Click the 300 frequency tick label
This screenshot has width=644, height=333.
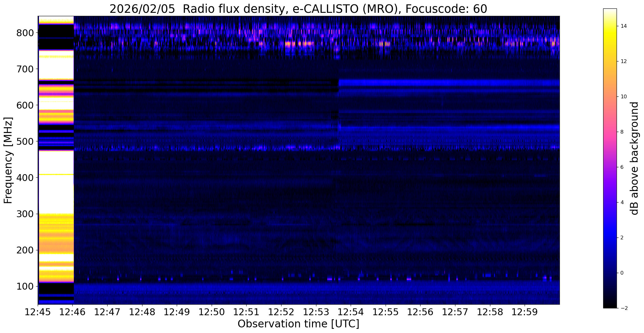click(25, 214)
